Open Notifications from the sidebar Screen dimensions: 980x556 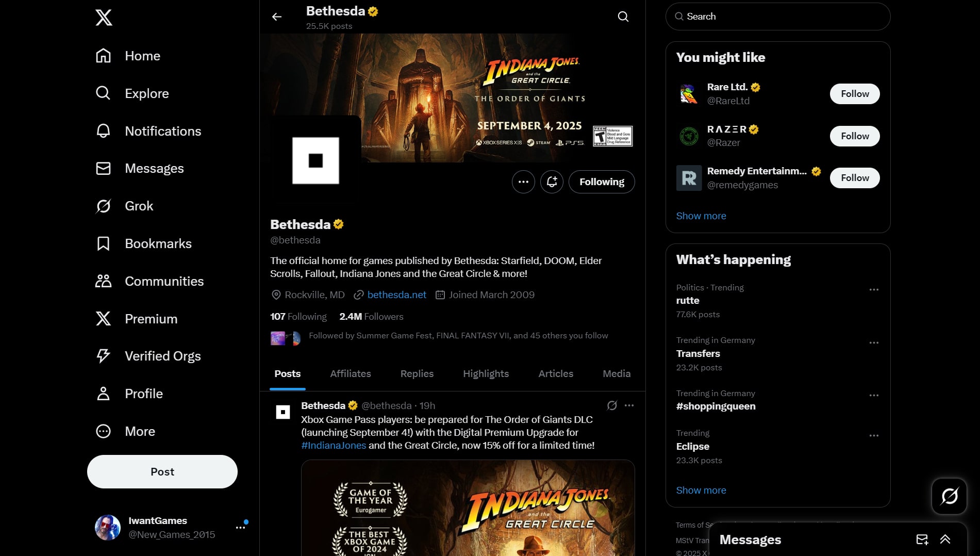[x=148, y=131]
